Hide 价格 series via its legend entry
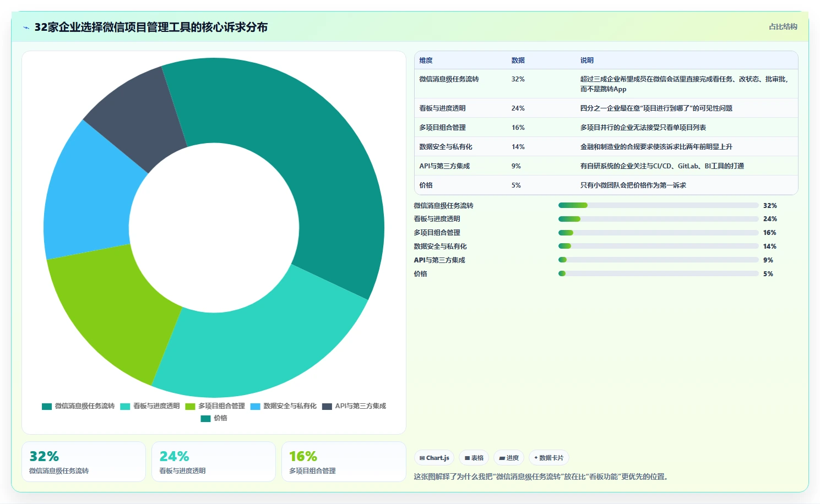This screenshot has width=820, height=504. click(214, 418)
